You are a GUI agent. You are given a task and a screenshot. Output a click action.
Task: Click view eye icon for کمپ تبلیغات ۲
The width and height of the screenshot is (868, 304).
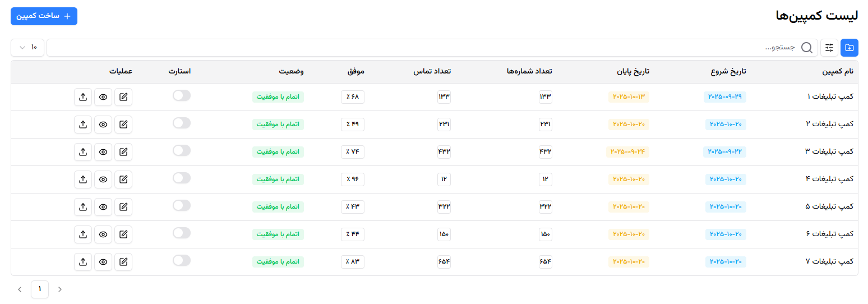(x=103, y=125)
